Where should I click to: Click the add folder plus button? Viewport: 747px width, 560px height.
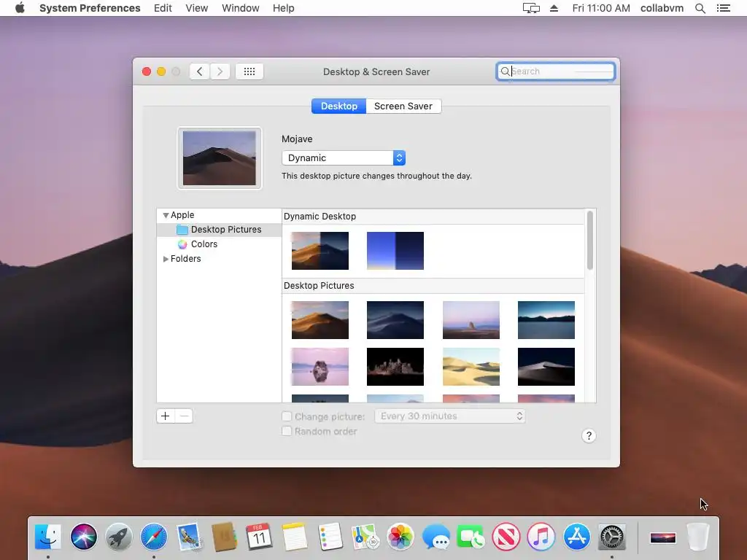pyautogui.click(x=166, y=416)
